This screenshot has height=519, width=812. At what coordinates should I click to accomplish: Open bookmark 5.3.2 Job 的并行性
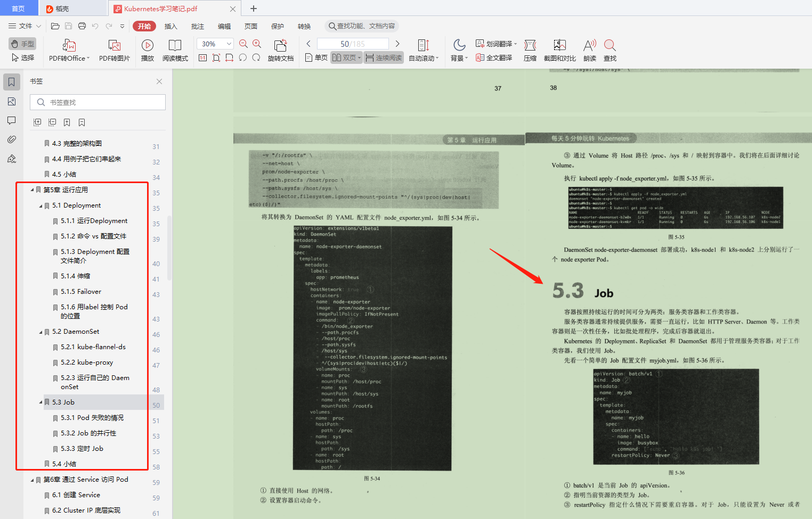click(88, 433)
